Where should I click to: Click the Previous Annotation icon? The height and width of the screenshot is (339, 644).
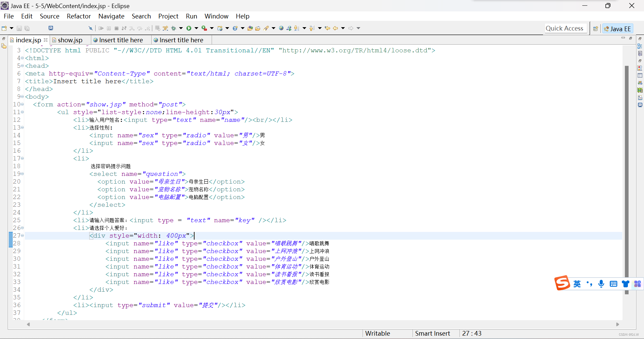312,28
